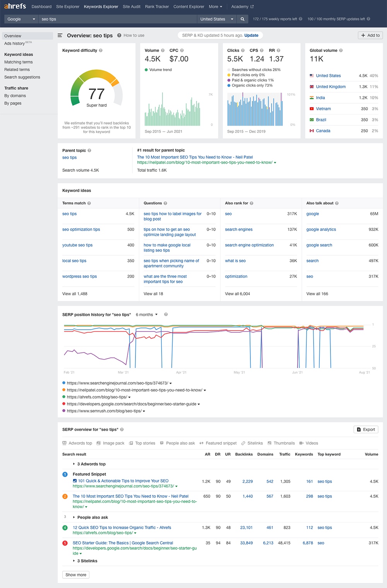Click the Clicks info question icon
The height and width of the screenshot is (588, 387).
point(243,50)
